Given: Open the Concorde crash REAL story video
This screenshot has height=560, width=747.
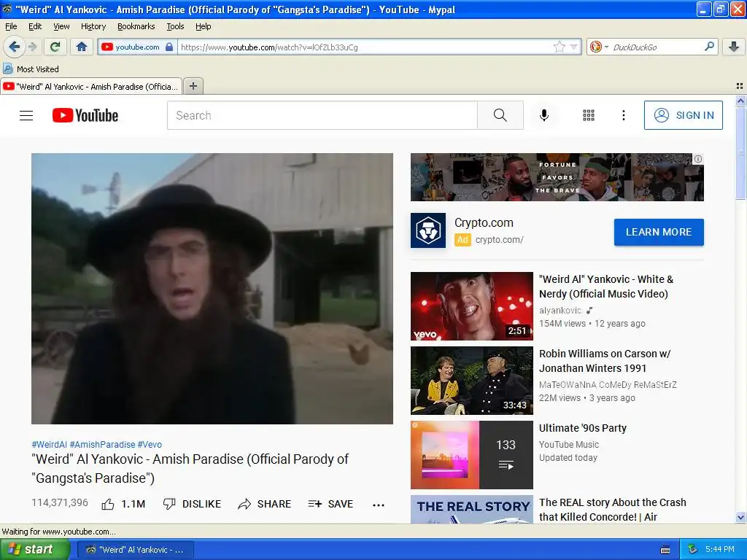Looking at the screenshot, I should tap(613, 510).
